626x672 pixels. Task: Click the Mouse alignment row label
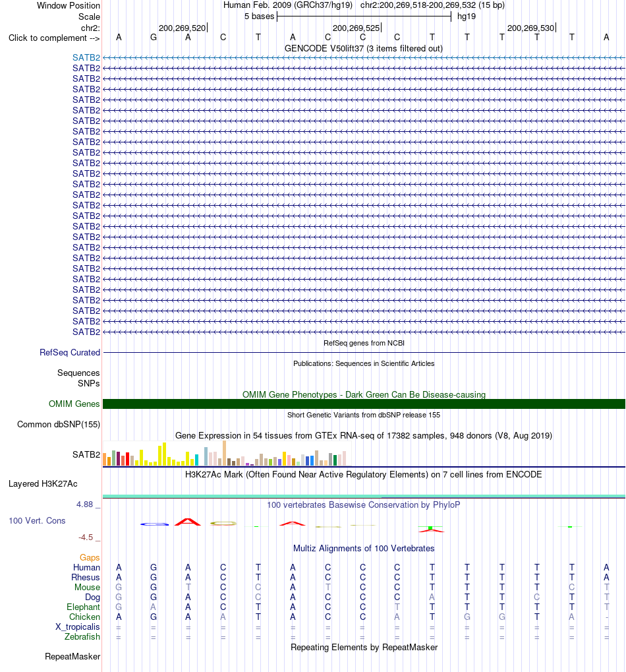point(88,587)
